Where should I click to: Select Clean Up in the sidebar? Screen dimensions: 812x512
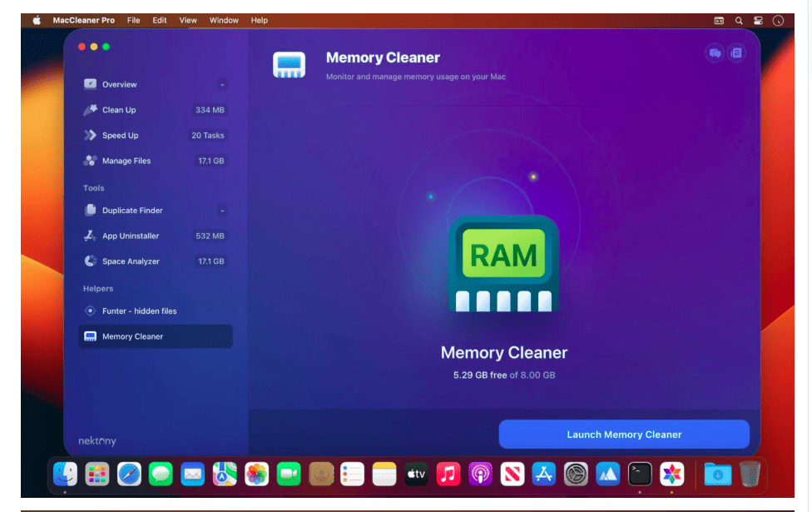point(156,110)
